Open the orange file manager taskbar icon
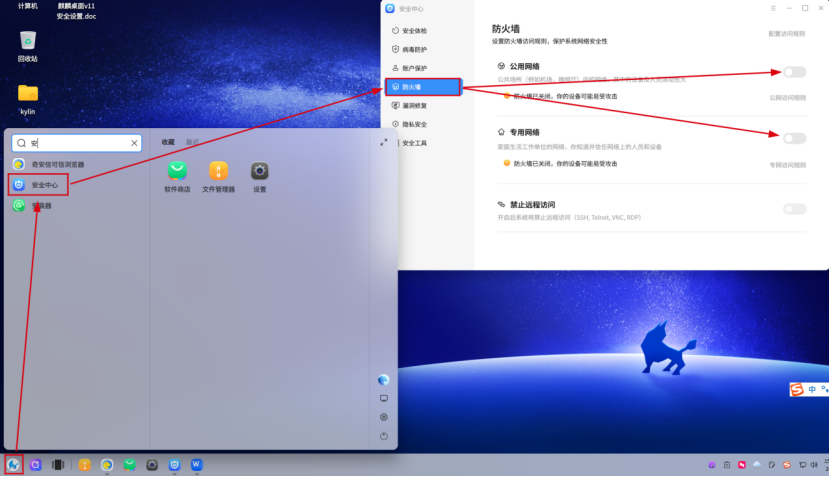This screenshot has width=829, height=477. [85, 464]
